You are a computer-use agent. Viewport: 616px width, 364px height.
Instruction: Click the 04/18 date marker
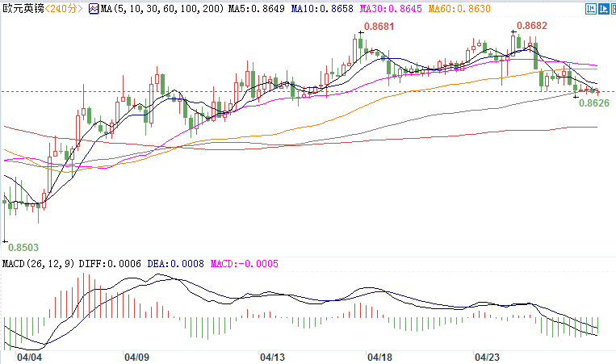(x=379, y=358)
